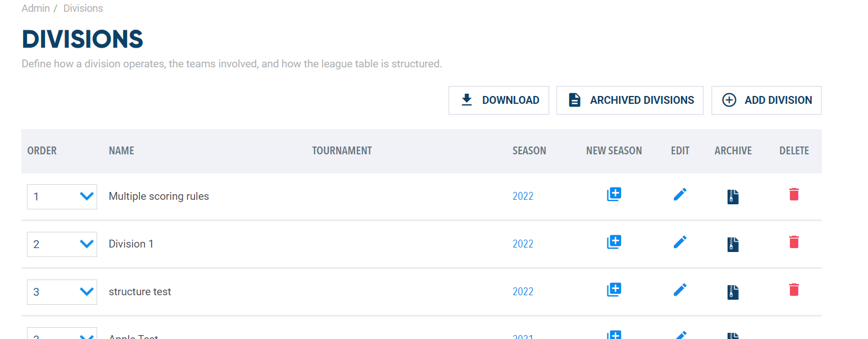Open 2022 season link for Multiple scoring rules
This screenshot has height=339, width=868.
tap(523, 196)
